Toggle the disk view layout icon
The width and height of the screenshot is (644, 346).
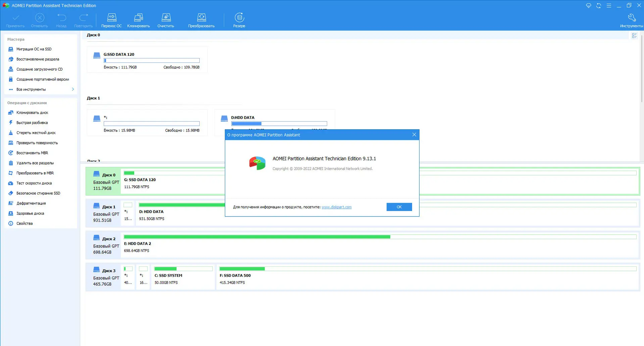[x=634, y=36]
